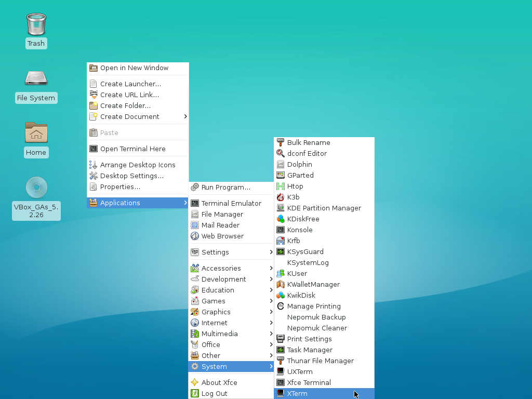Screen dimensions: 532x399
Task: Click the Thunar File Manager icon
Action: coord(280,361)
